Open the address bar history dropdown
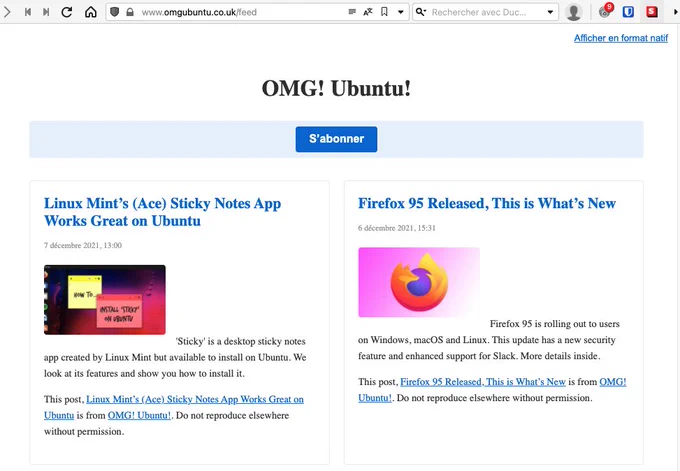 click(401, 12)
